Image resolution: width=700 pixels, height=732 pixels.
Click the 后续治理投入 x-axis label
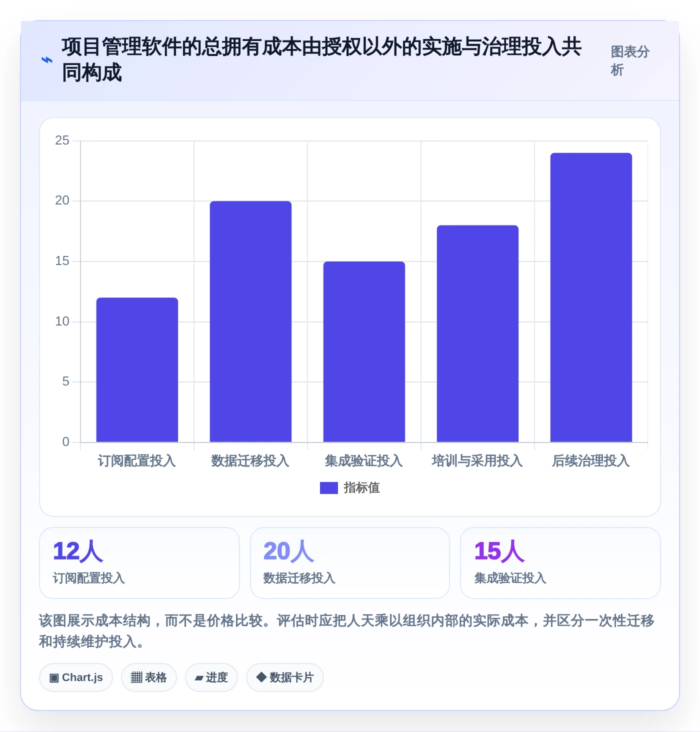point(591,461)
